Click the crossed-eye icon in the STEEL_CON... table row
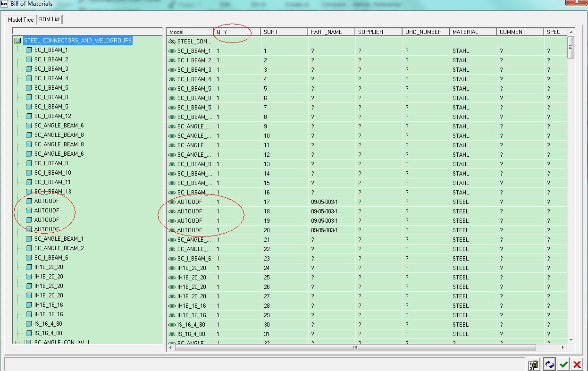This screenshot has width=588, height=371. click(172, 42)
